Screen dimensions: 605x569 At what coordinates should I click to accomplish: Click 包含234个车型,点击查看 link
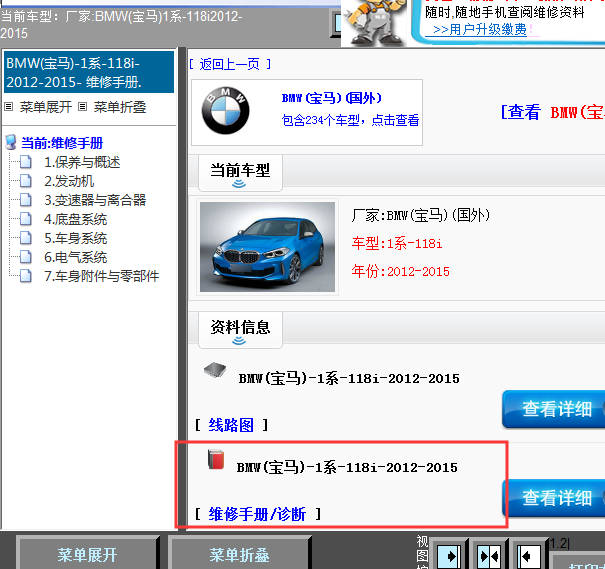pyautogui.click(x=350, y=120)
